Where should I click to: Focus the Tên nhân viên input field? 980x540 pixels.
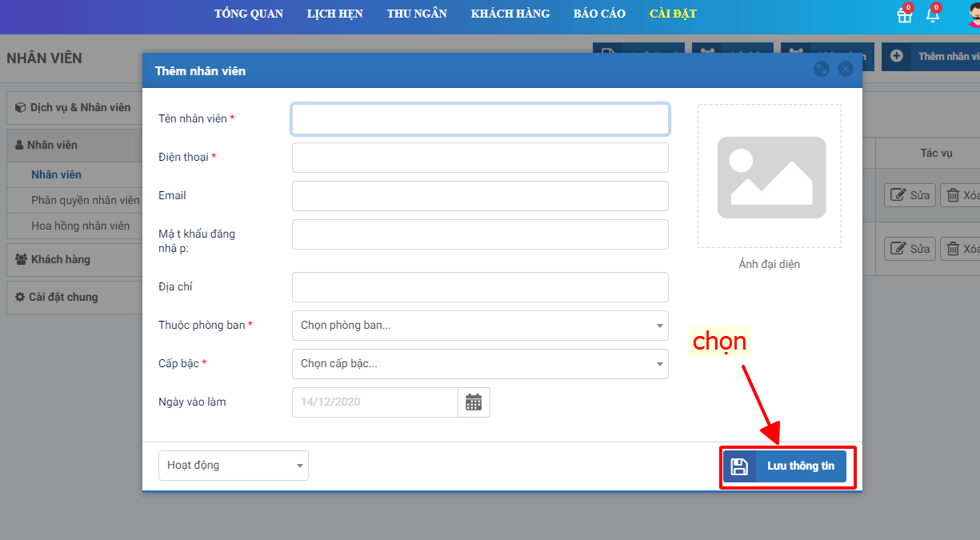click(480, 119)
